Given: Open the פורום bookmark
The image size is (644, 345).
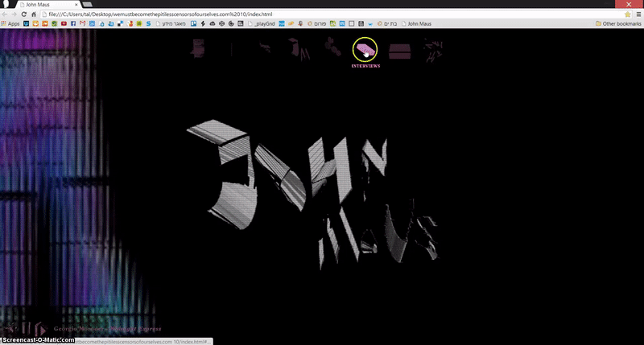Looking at the screenshot, I should pyautogui.click(x=316, y=24).
